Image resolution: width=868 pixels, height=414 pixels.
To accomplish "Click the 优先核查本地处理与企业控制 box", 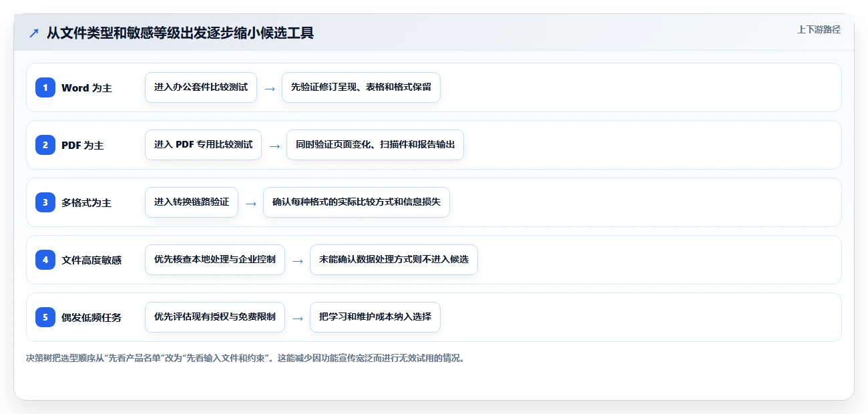I will 215,260.
